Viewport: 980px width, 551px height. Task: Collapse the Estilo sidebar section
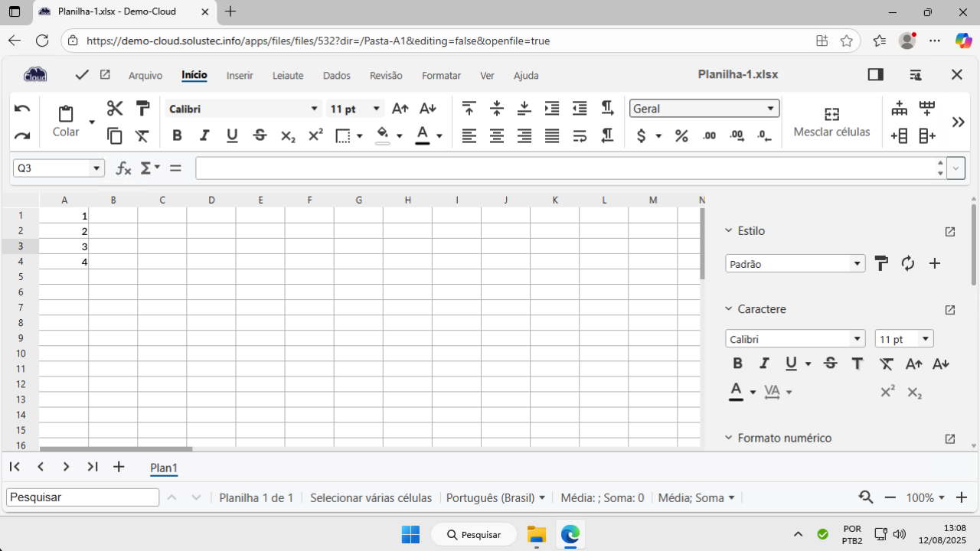[x=729, y=231]
